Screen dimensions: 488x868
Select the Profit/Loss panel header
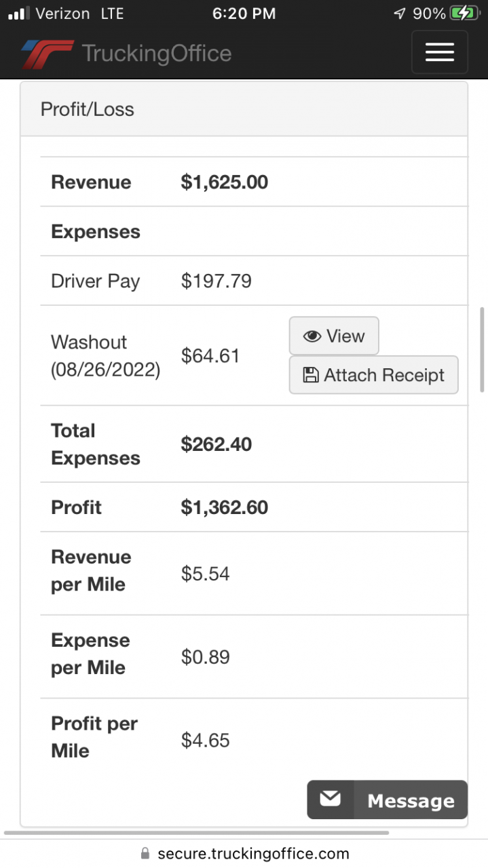[244, 109]
